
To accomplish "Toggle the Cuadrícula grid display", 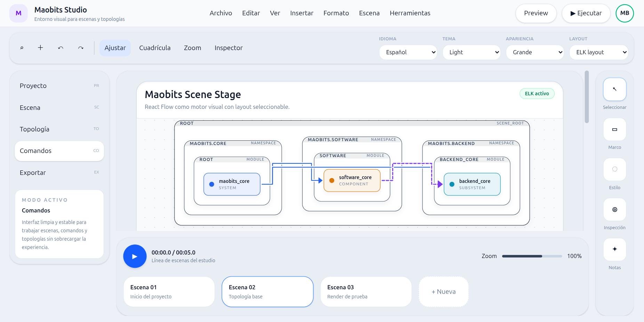I will pyautogui.click(x=155, y=48).
